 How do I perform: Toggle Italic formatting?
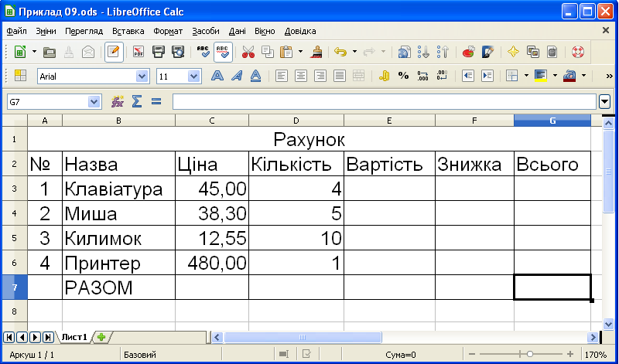point(237,76)
